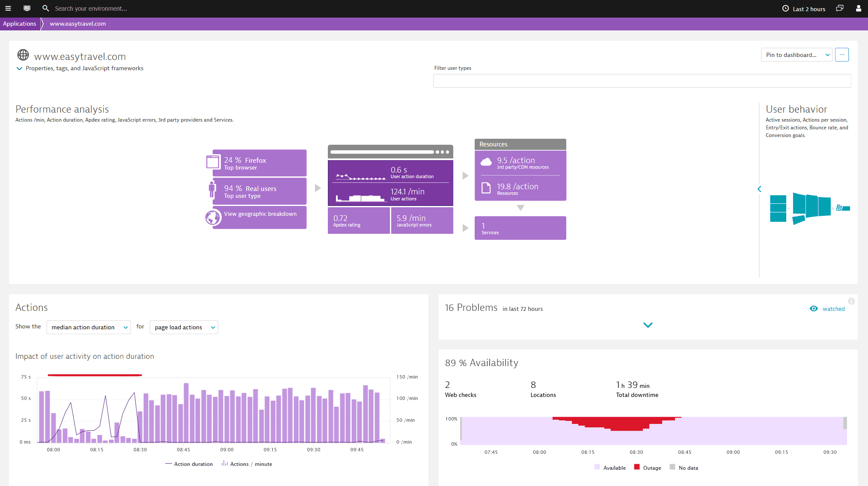Open the 9.5 /action 3rd party resources tile

(x=520, y=163)
